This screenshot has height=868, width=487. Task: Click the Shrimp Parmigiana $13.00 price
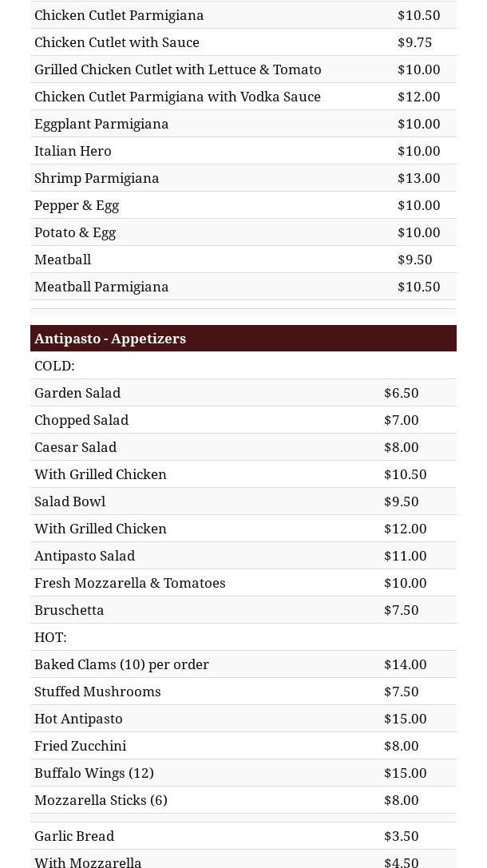418,178
